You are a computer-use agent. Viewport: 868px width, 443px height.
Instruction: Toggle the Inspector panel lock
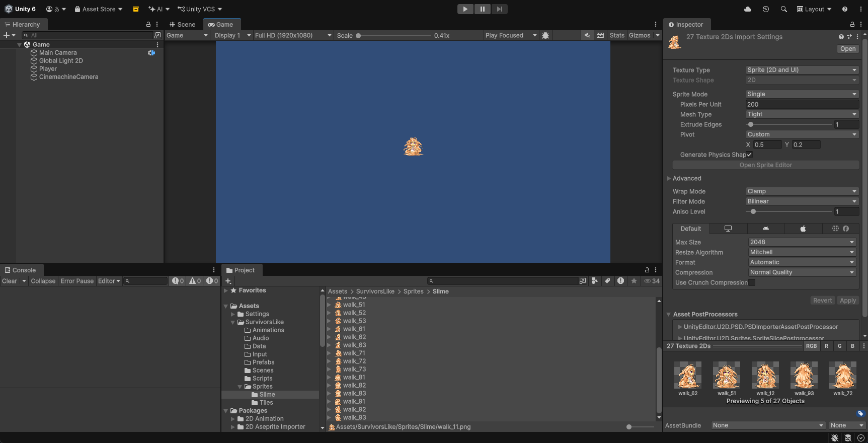click(x=852, y=24)
